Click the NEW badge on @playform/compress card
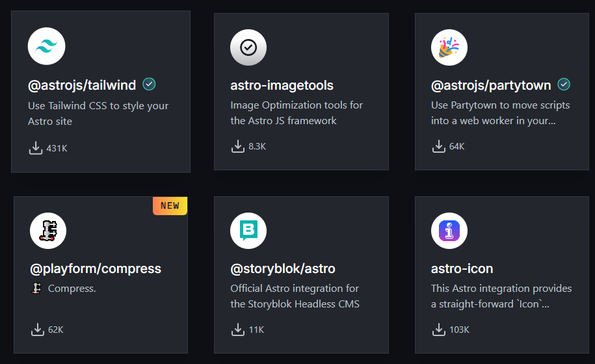This screenshot has width=595, height=364. tap(170, 206)
